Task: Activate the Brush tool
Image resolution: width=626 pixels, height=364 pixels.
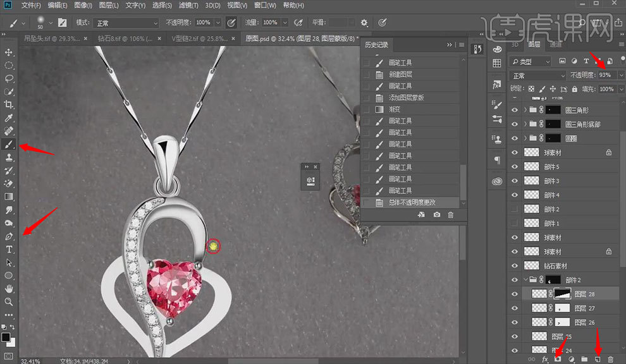Action: click(x=9, y=145)
